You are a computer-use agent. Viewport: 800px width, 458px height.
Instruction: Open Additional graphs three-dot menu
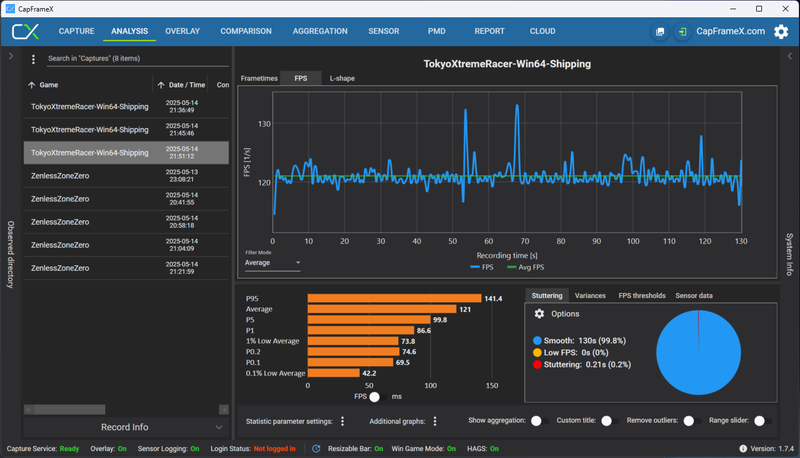435,421
